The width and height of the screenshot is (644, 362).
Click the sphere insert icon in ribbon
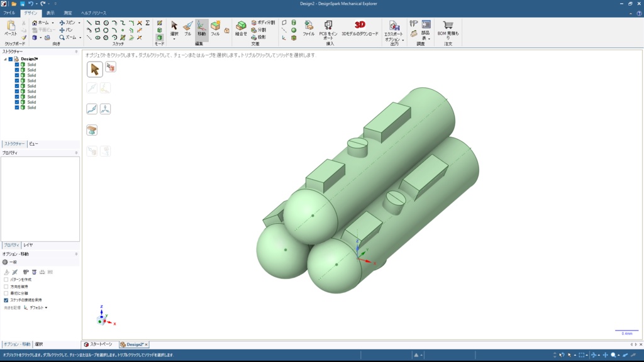(x=294, y=30)
